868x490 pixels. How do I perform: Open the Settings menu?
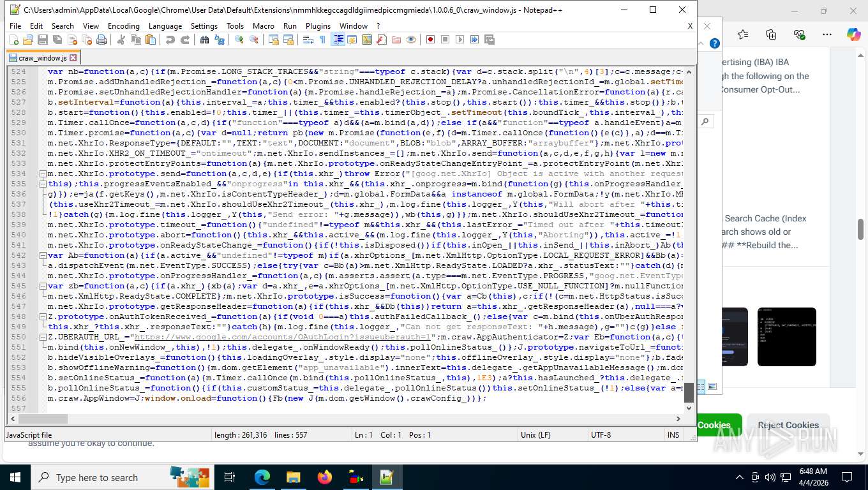pos(204,26)
